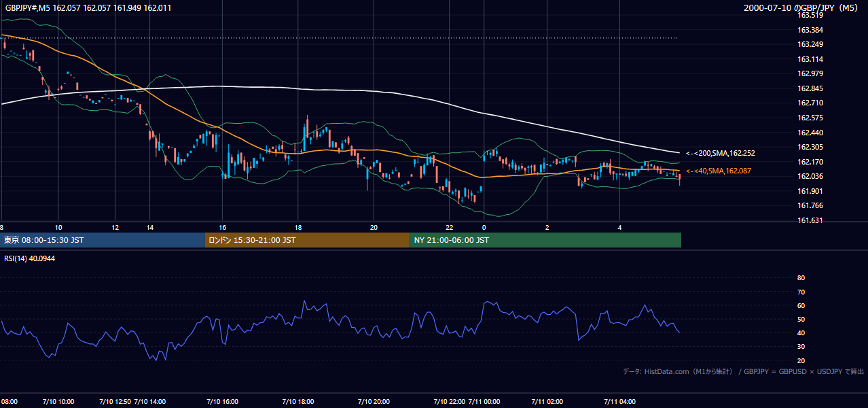Click price axis value 161.631
The height and width of the screenshot is (408, 868).
(810, 220)
